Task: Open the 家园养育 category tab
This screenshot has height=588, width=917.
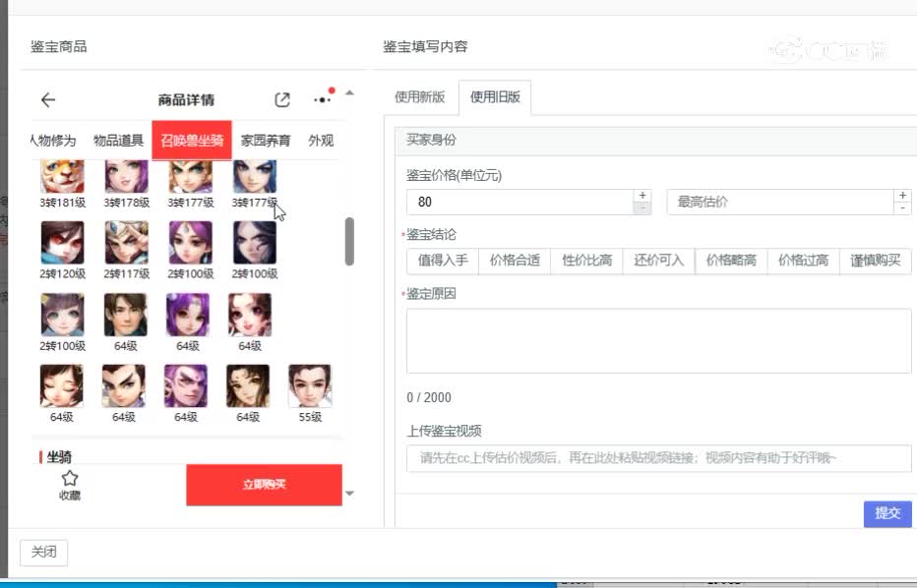Action: (x=266, y=141)
